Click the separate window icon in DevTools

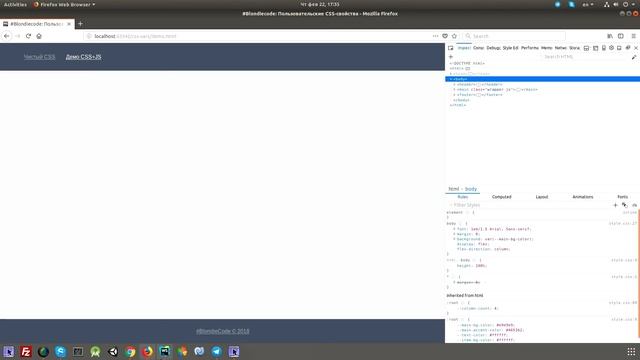tap(628, 48)
